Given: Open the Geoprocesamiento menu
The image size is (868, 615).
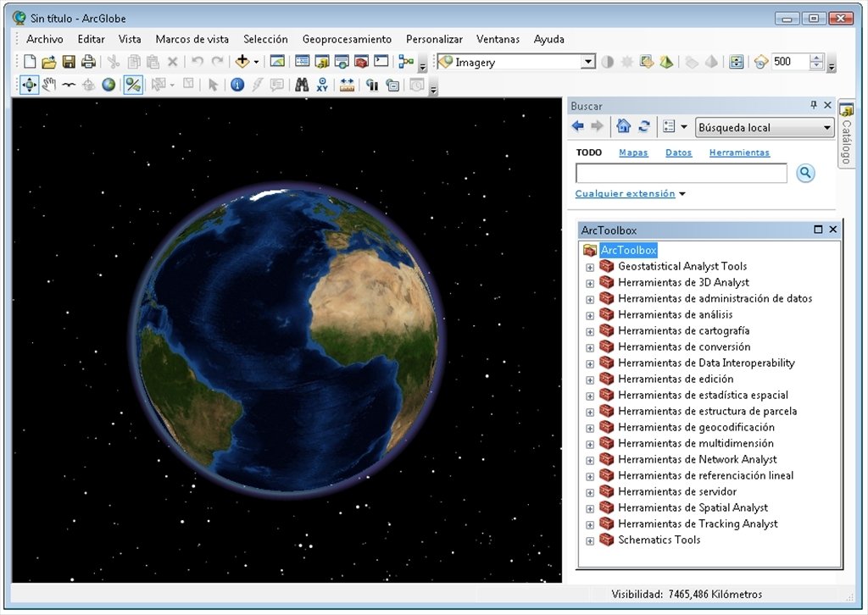Looking at the screenshot, I should (x=346, y=39).
